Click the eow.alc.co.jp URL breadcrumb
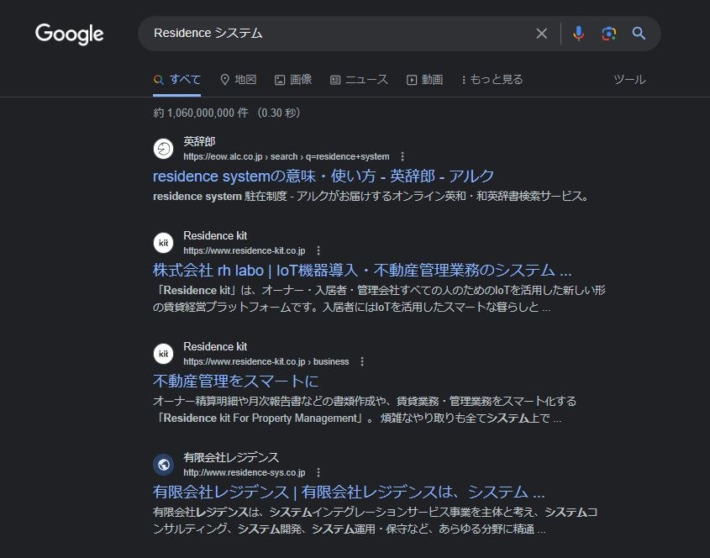Screen dimensions: 710x558 (x=286, y=157)
